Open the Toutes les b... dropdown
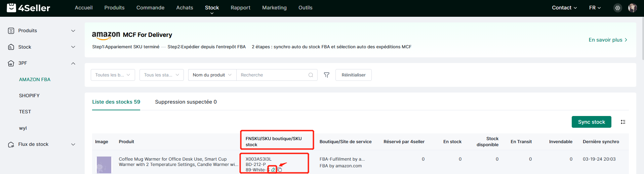644x174 pixels. click(x=113, y=75)
